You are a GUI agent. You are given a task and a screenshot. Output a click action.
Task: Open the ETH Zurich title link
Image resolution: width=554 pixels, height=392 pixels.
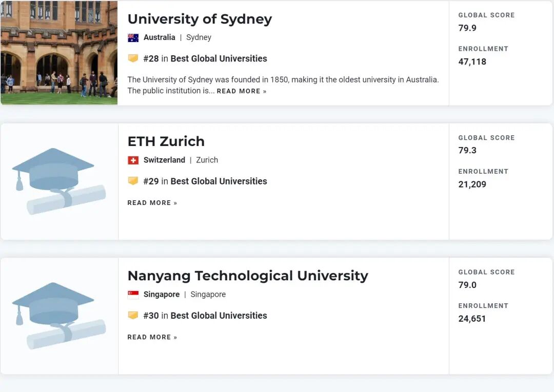pos(166,141)
